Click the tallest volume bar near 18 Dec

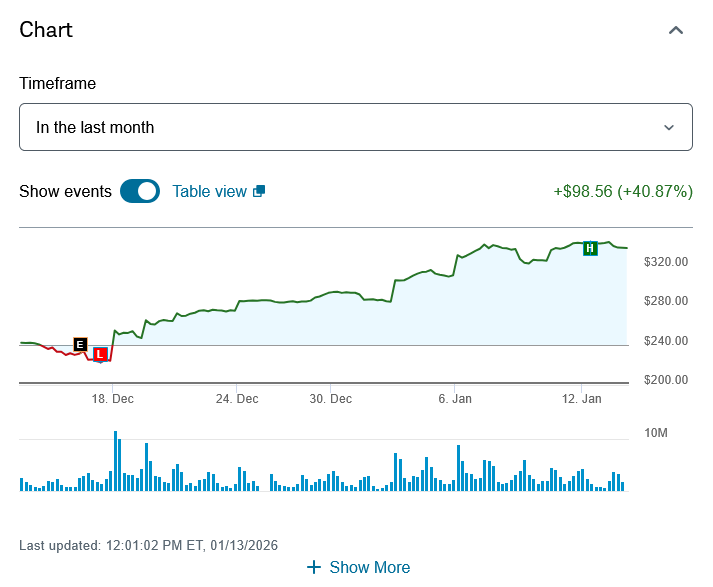coord(116,461)
